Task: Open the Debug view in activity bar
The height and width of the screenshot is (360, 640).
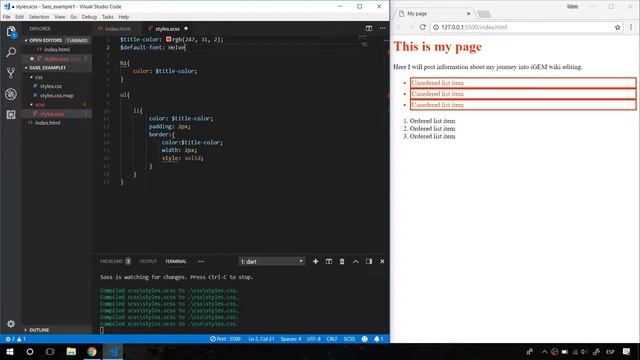Action: pos(11,94)
